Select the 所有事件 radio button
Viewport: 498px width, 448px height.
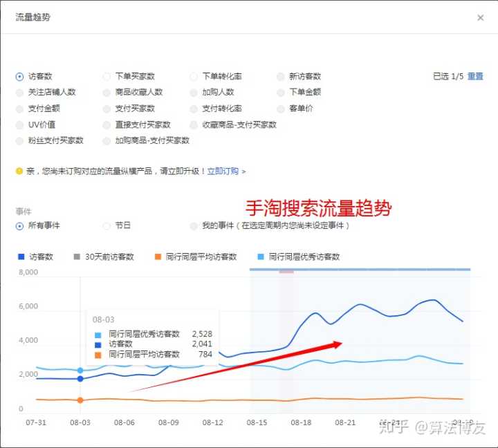(x=19, y=226)
